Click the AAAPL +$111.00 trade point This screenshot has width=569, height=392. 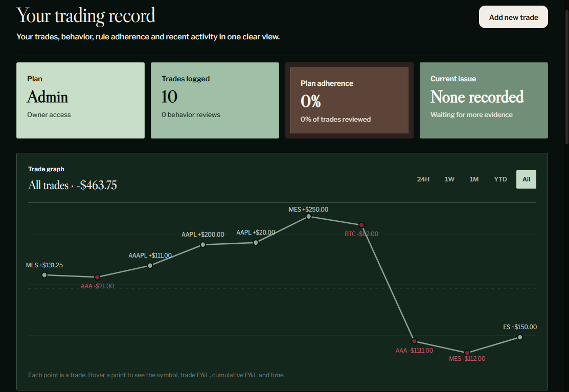[150, 265]
